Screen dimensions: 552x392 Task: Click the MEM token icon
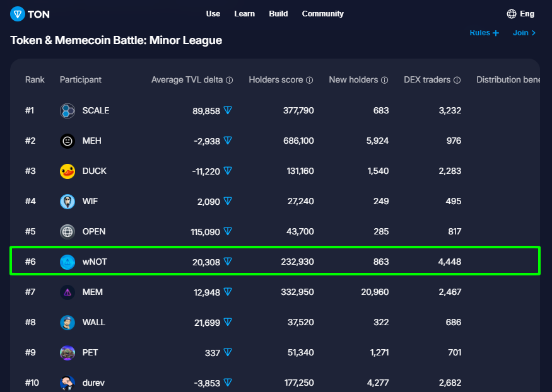[x=68, y=292]
